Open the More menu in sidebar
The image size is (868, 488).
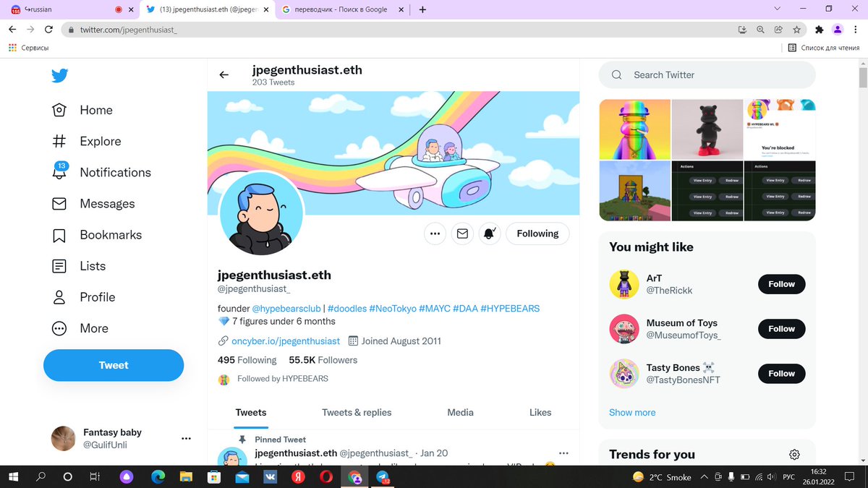(x=80, y=328)
